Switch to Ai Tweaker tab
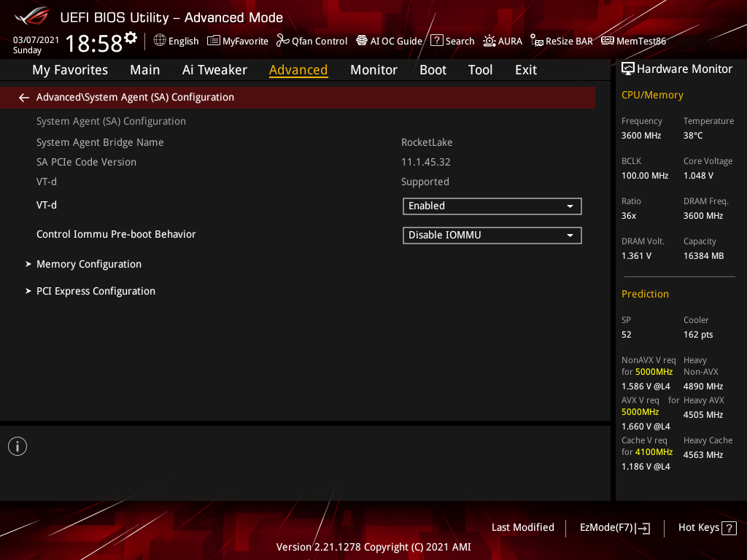The height and width of the screenshot is (560, 747). point(214,70)
